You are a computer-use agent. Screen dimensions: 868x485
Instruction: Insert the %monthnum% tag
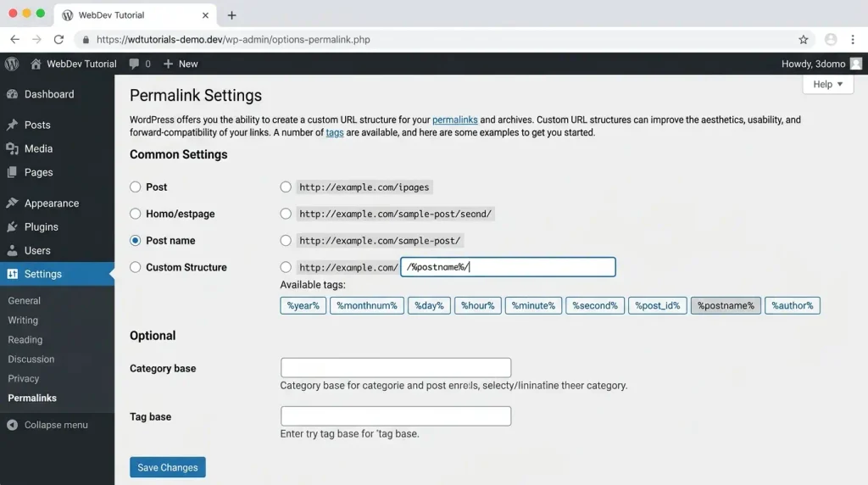coord(366,305)
